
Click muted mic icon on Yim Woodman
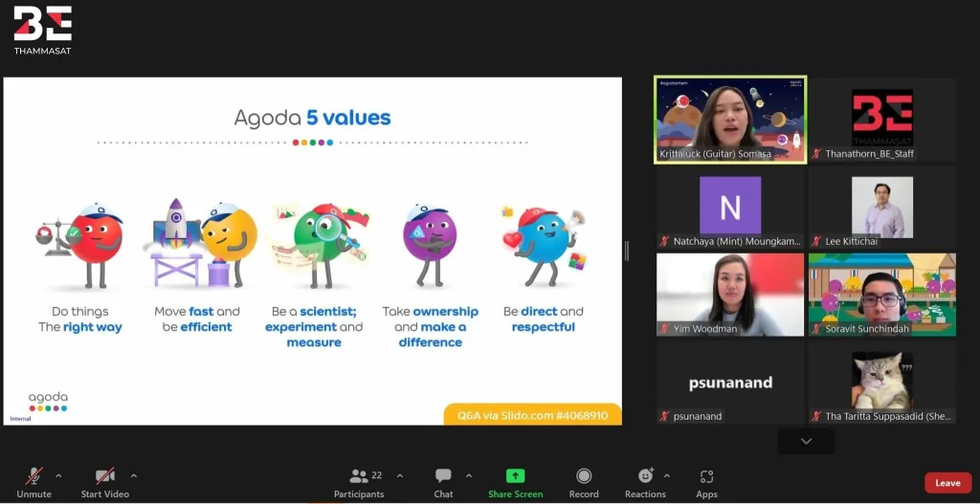click(664, 328)
